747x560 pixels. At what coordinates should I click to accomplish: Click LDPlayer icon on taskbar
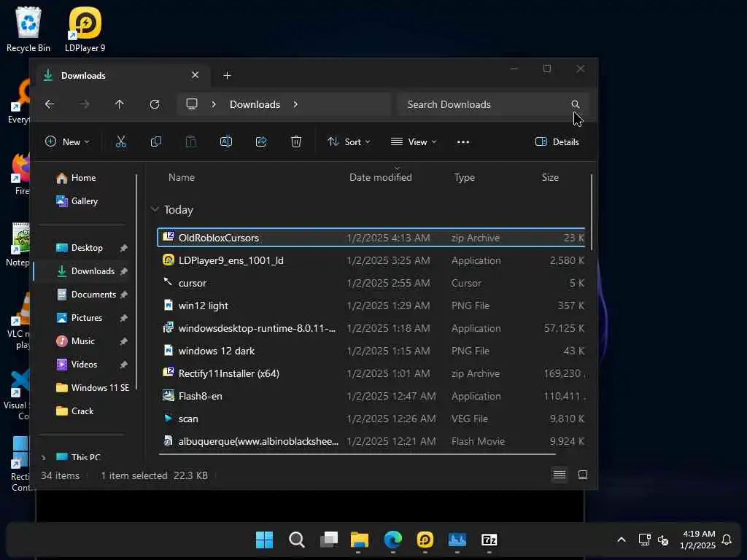coord(425,540)
